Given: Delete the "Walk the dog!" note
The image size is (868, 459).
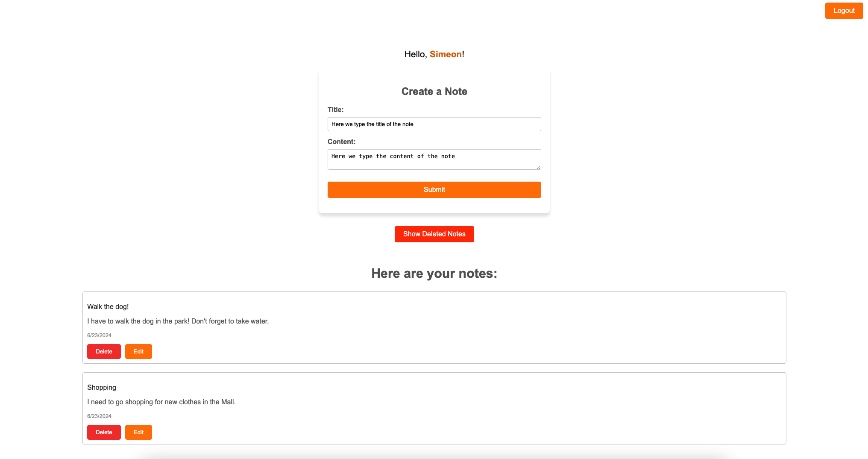Looking at the screenshot, I should (x=104, y=351).
